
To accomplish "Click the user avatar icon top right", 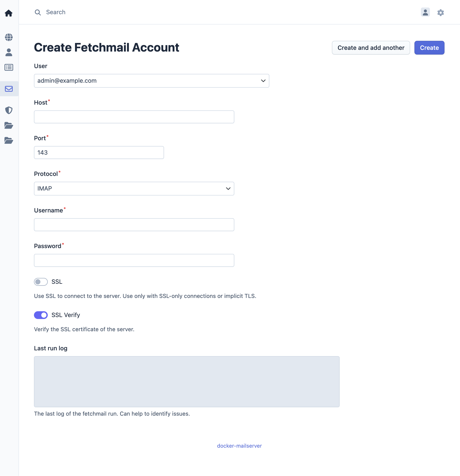I will [x=425, y=12].
